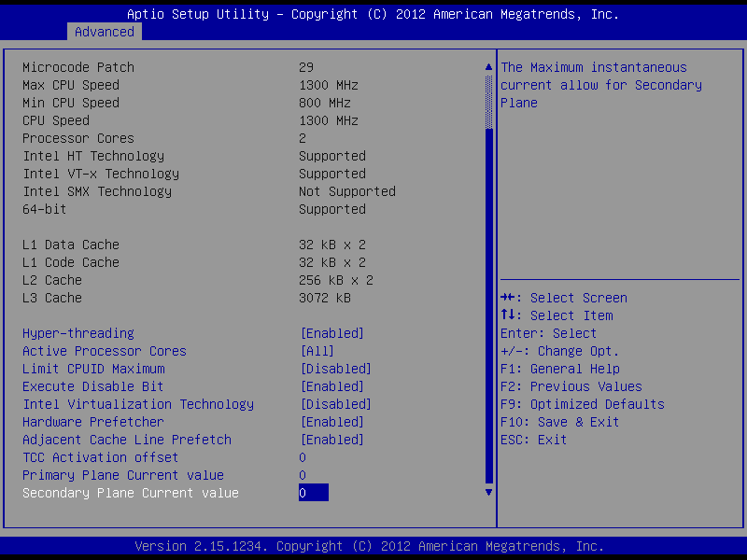Click the scrollbar up arrow
Viewport: 747px width, 560px height.
click(x=486, y=67)
